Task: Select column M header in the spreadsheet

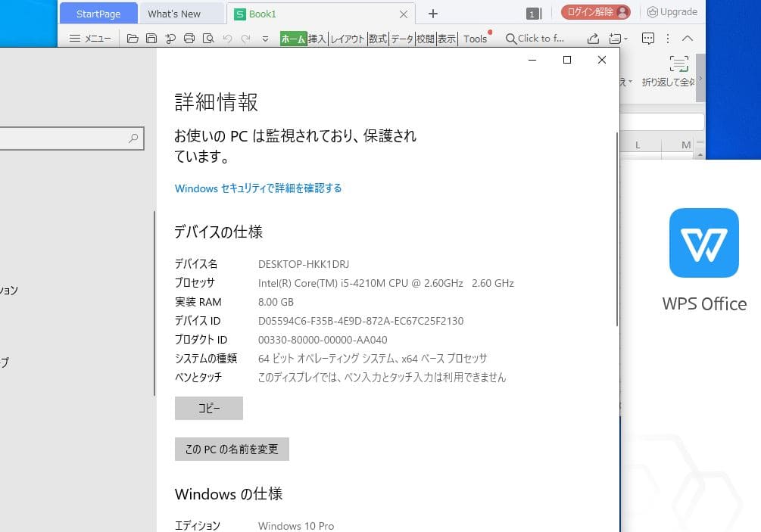Action: click(686, 145)
